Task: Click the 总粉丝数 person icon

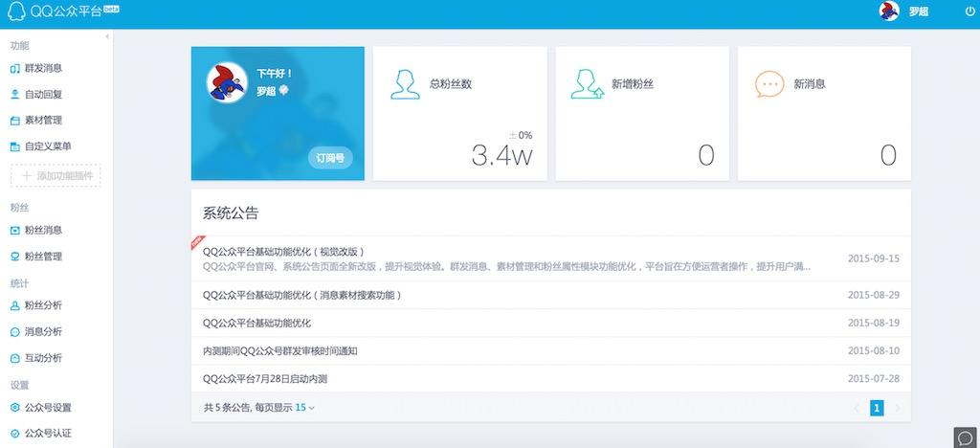Action: 405,84
